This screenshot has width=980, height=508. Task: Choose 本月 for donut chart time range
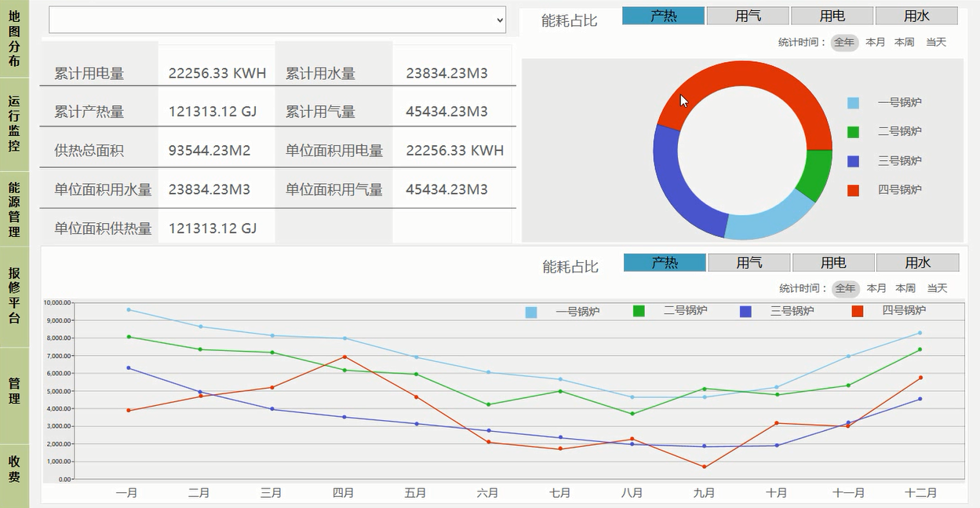(x=875, y=42)
